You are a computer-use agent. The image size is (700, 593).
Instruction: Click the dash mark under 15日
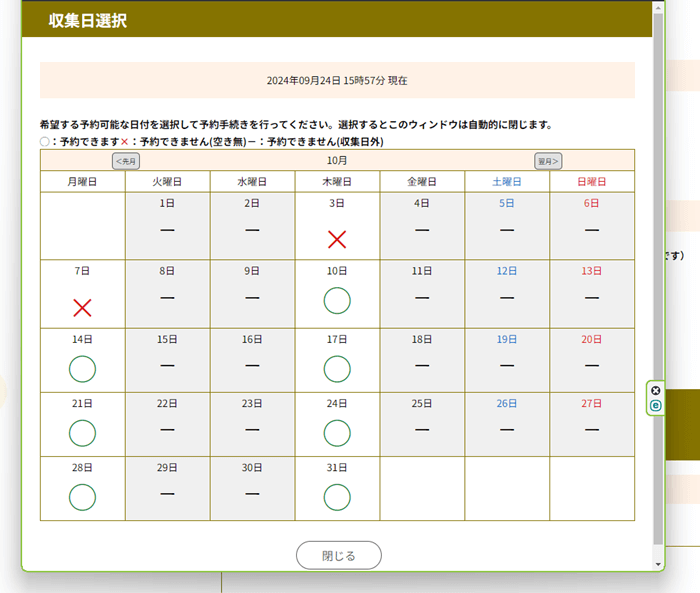coord(167,366)
